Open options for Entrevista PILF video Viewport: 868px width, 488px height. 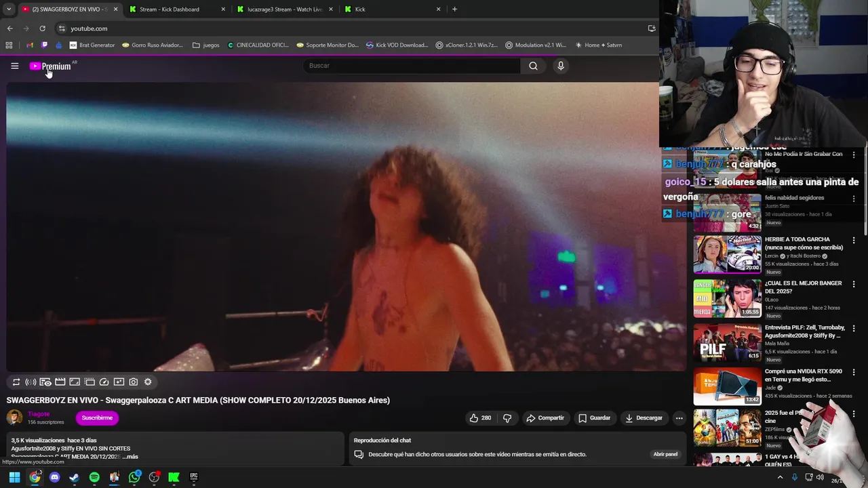854,328
